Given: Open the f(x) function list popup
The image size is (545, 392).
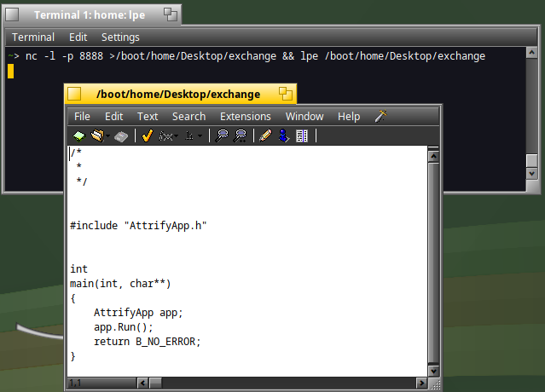Looking at the screenshot, I should tap(169, 136).
